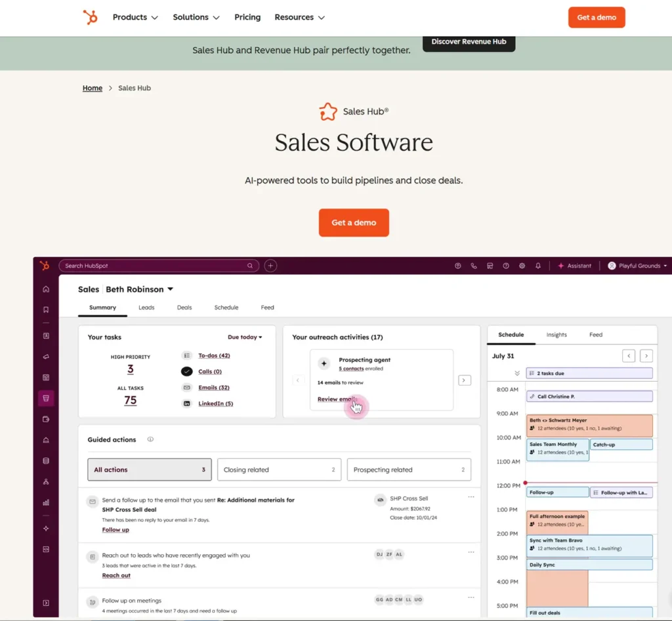Open Reporting bar chart icon in sidebar
The image size is (672, 621).
pos(46,502)
